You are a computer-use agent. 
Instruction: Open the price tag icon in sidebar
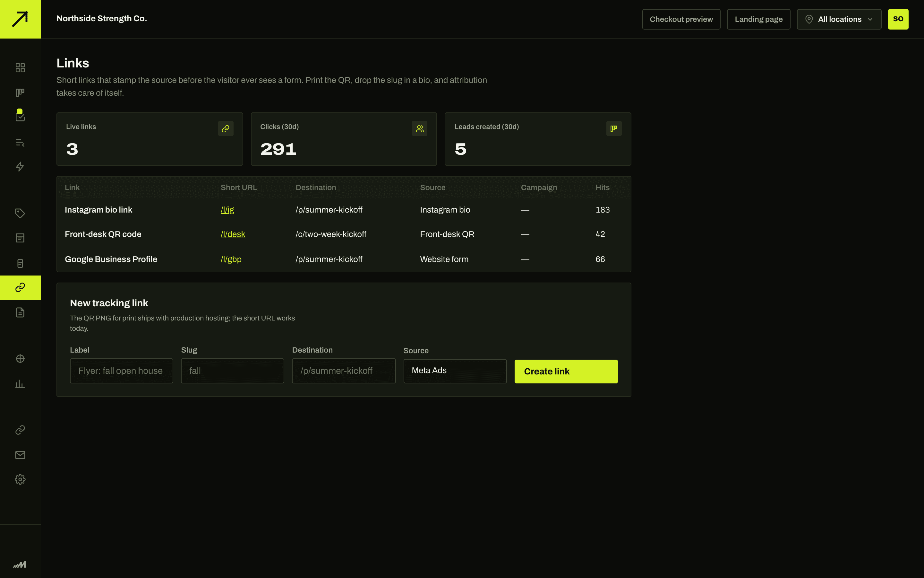tap(20, 213)
